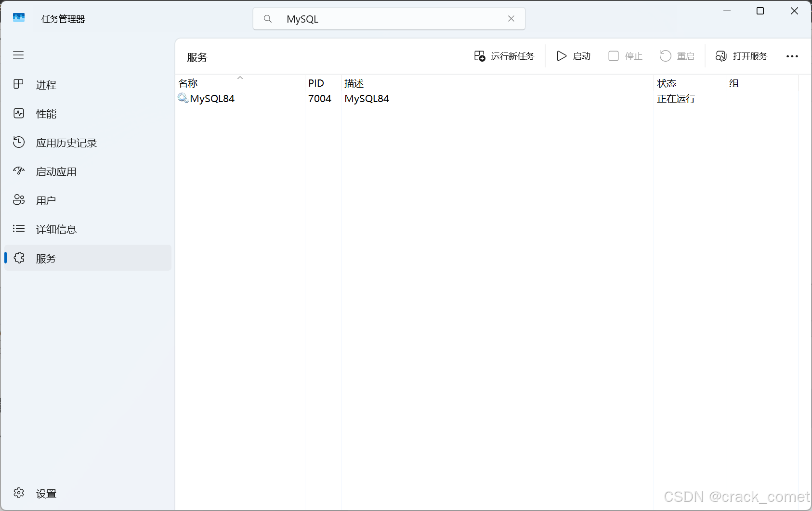The height and width of the screenshot is (511, 812).
Task: Click Open Services (打开服务)
Action: point(742,56)
